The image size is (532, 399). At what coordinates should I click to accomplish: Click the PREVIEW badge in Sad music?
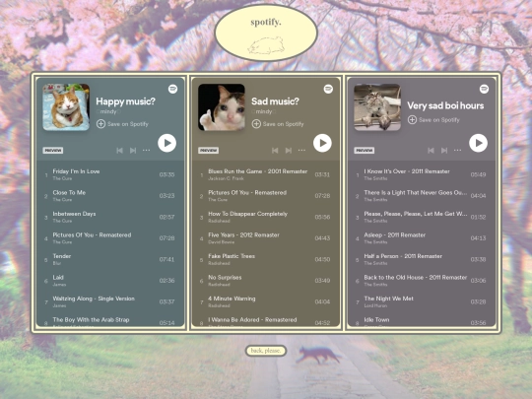coord(208,151)
